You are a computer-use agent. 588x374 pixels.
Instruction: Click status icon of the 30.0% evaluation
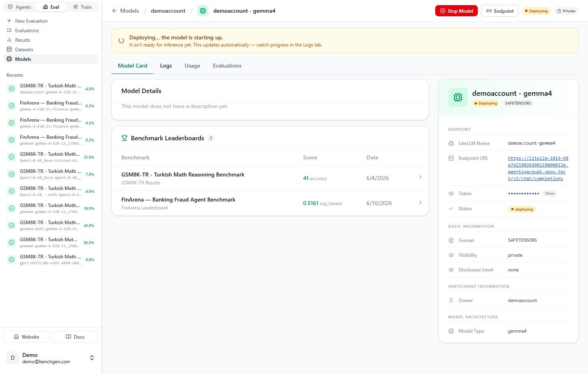(x=12, y=242)
